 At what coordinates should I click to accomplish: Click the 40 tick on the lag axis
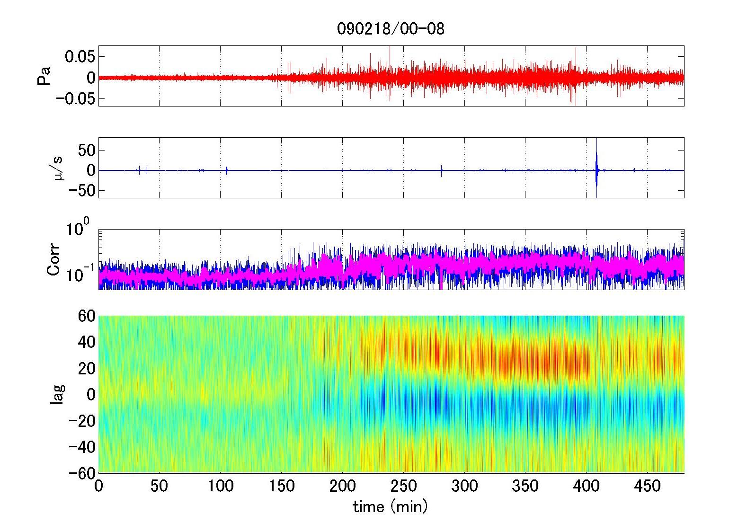point(87,342)
